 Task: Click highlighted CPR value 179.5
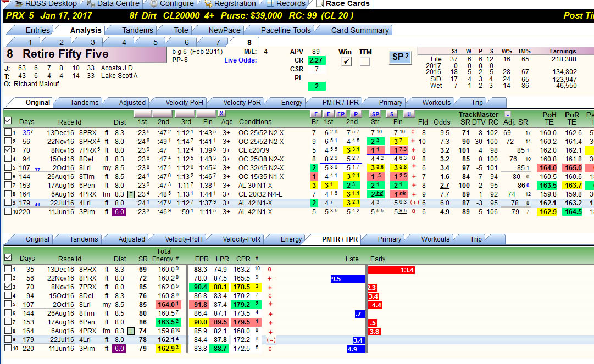tap(241, 322)
